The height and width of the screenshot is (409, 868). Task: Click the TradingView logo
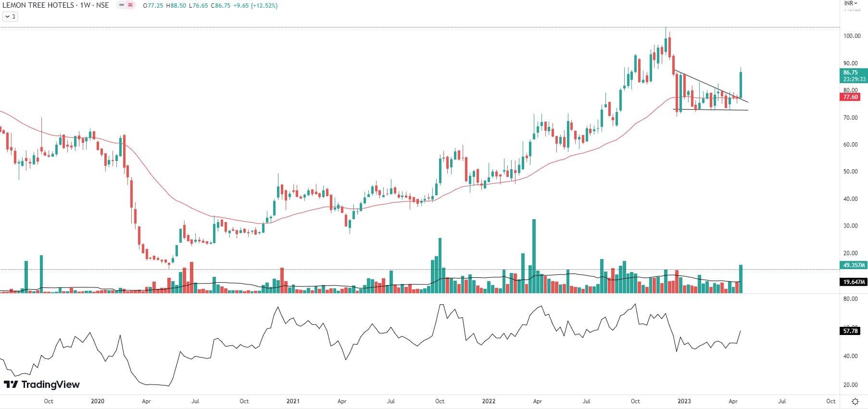point(42,384)
